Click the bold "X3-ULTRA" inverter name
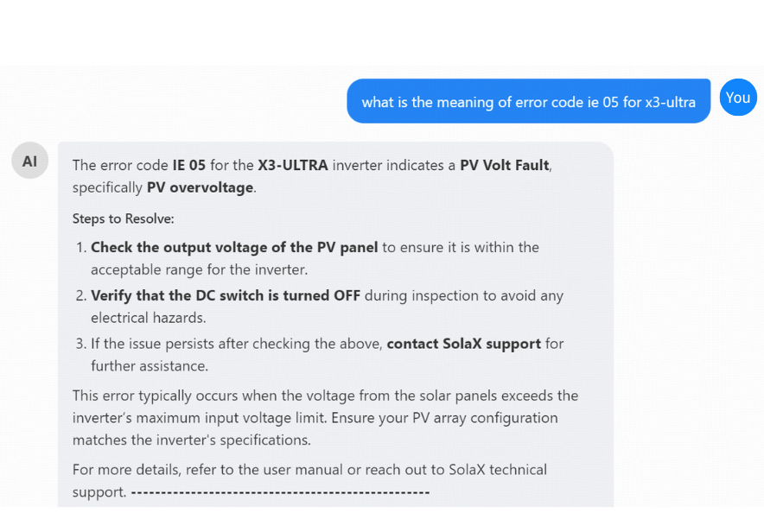 [293, 165]
